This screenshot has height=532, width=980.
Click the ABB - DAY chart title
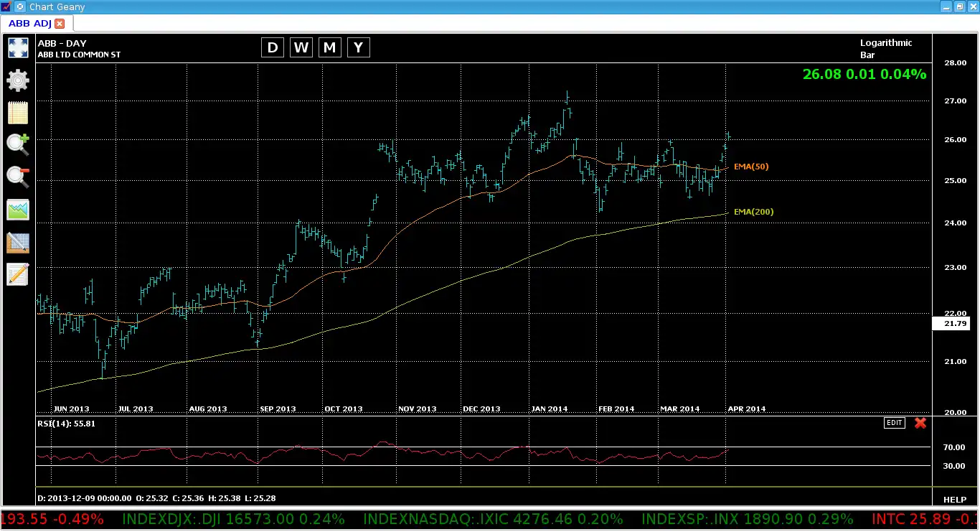pos(62,44)
